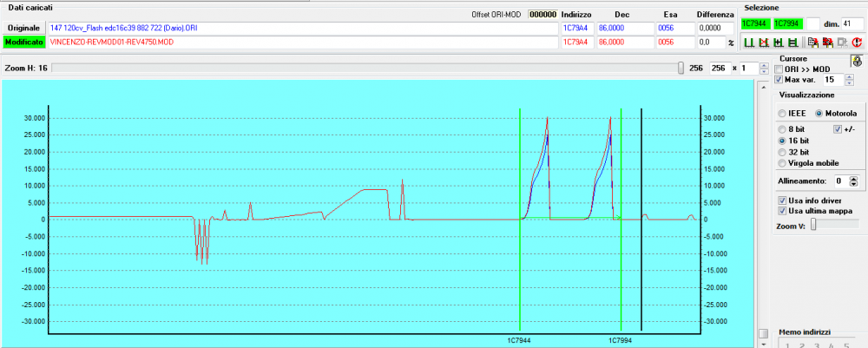Click the red circular arrow restore icon
Image resolution: width=868 pixels, height=348 pixels.
click(x=858, y=42)
